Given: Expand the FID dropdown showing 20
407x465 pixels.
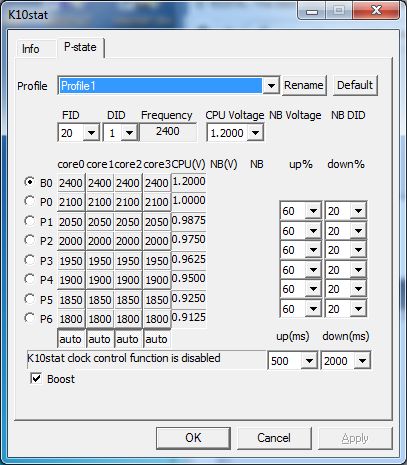Looking at the screenshot, I should (x=91, y=133).
